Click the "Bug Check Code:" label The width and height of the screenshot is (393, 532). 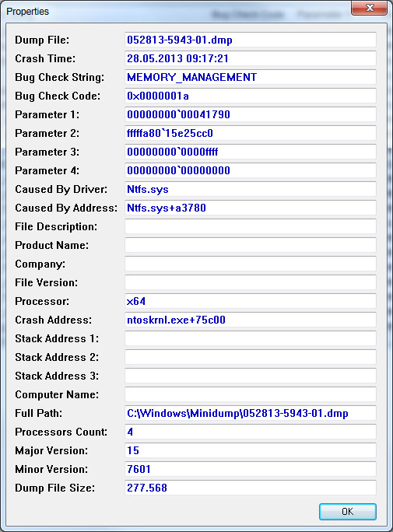pos(58,96)
